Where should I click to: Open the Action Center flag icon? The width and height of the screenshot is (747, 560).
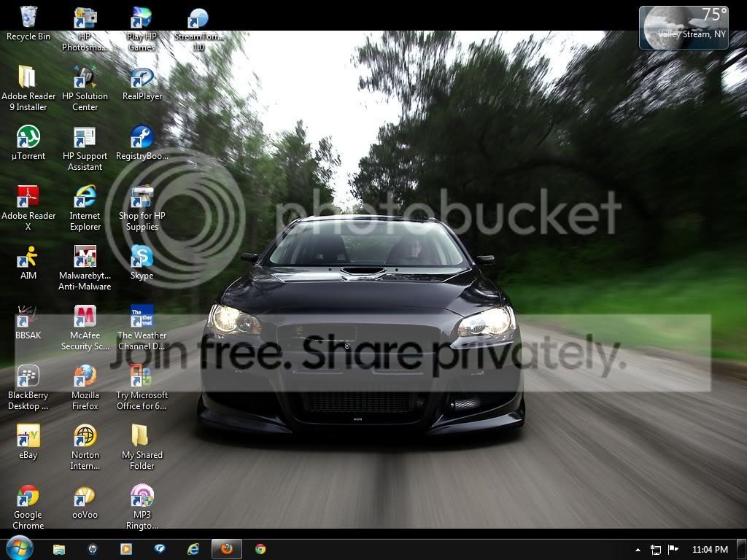click(x=673, y=550)
